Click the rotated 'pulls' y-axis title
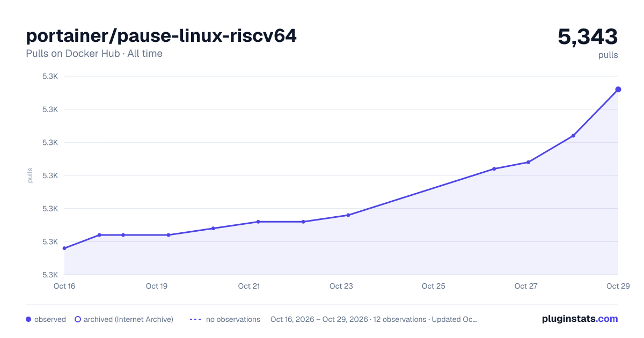The image size is (644, 338). pyautogui.click(x=30, y=175)
